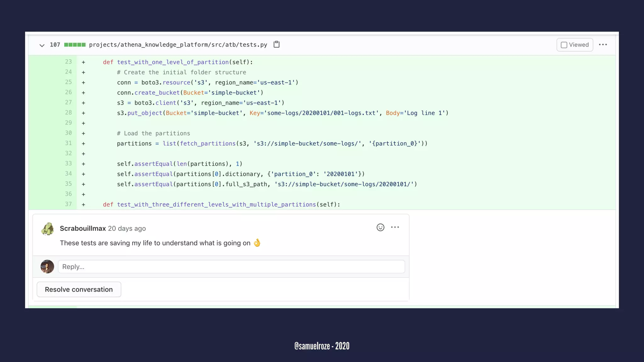
Task: Copy the tests.py file path
Action: tap(276, 44)
